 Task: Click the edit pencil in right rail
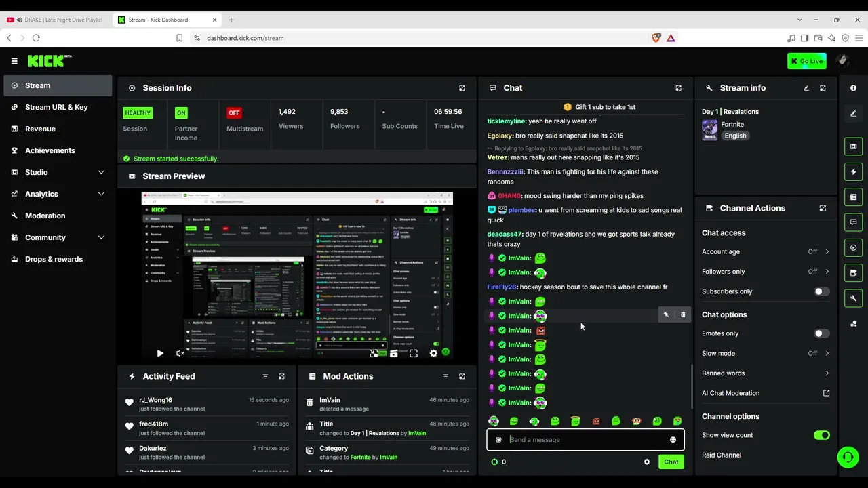tap(853, 114)
